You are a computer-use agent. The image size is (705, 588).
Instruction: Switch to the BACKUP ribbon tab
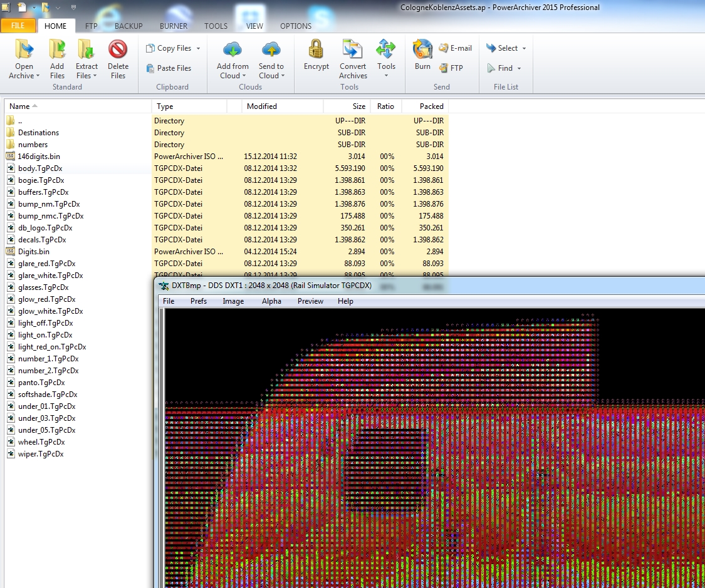pos(128,26)
